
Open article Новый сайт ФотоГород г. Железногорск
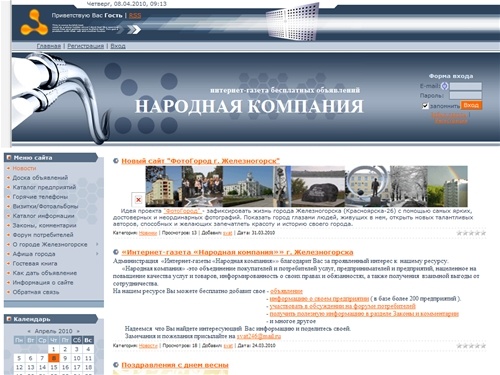[200, 161]
